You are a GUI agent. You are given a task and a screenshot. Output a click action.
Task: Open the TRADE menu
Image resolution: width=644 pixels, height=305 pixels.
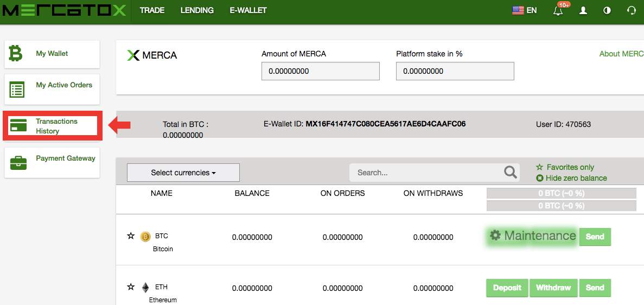click(x=152, y=11)
